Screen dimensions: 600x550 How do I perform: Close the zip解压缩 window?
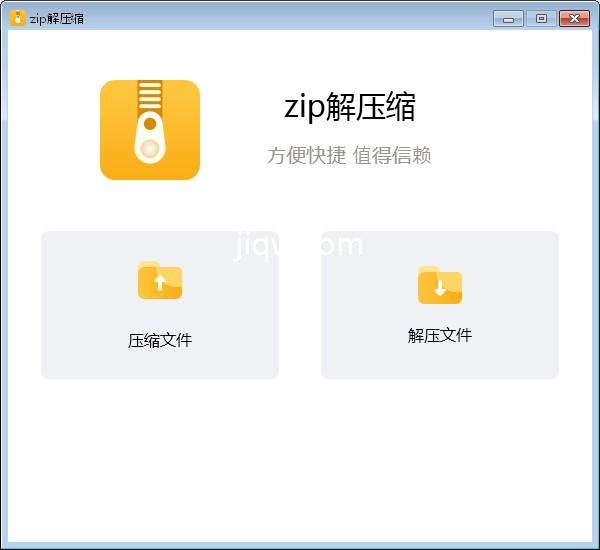point(574,18)
